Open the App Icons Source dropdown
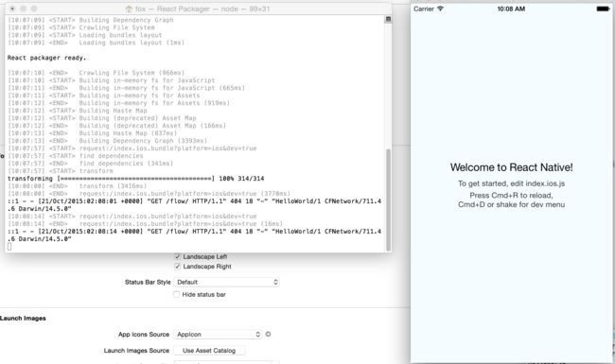 pyautogui.click(x=218, y=335)
